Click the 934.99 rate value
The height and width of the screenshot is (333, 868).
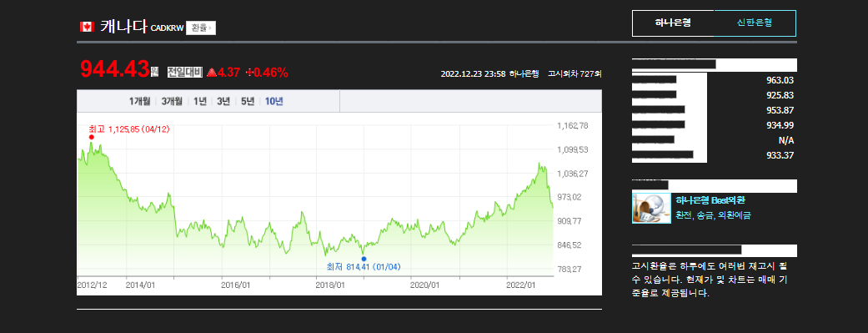point(780,125)
